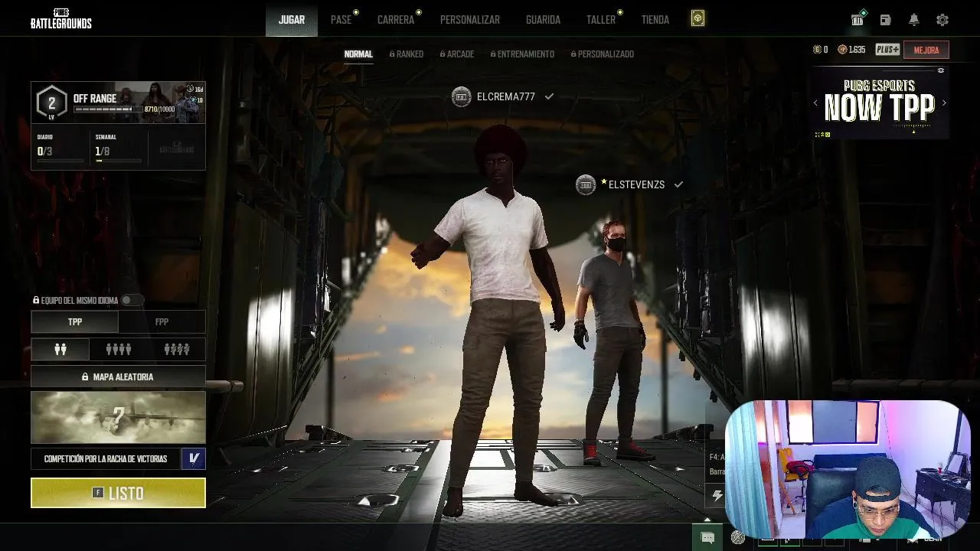Open the events store icon with green badge

pos(857,19)
